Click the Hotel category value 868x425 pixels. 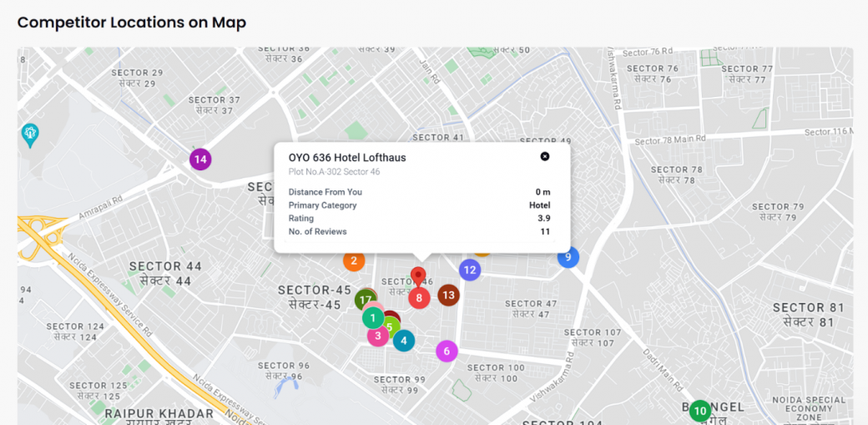[540, 205]
